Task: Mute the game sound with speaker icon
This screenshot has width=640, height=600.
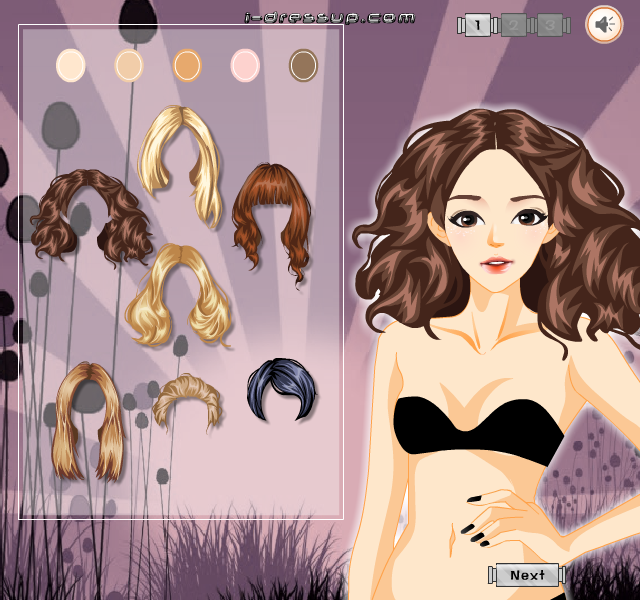Action: tap(604, 24)
